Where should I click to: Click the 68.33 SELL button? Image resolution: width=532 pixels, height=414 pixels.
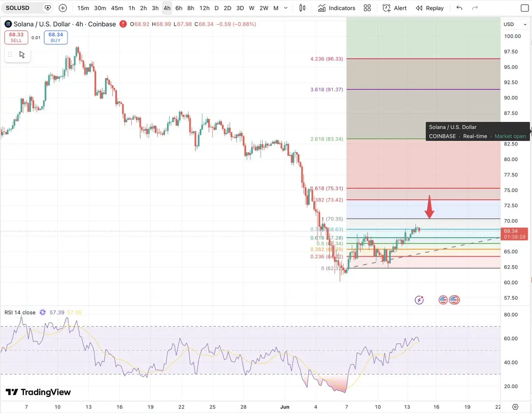16,37
